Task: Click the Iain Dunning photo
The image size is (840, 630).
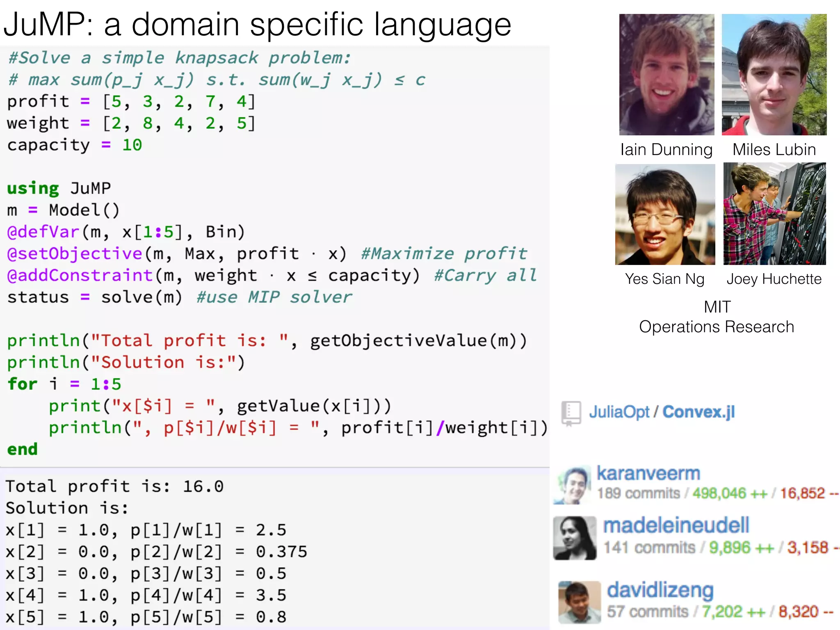Action: 667,75
